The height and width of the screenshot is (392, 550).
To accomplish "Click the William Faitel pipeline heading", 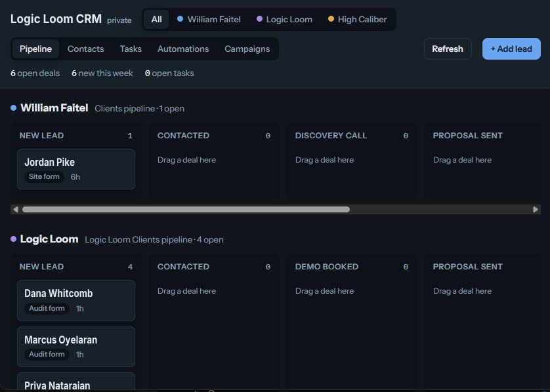I will [54, 108].
